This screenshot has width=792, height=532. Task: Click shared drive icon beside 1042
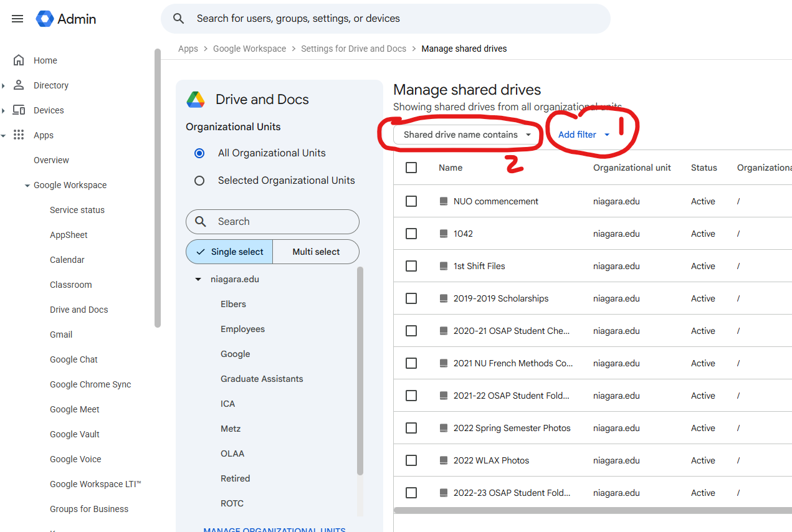(444, 234)
